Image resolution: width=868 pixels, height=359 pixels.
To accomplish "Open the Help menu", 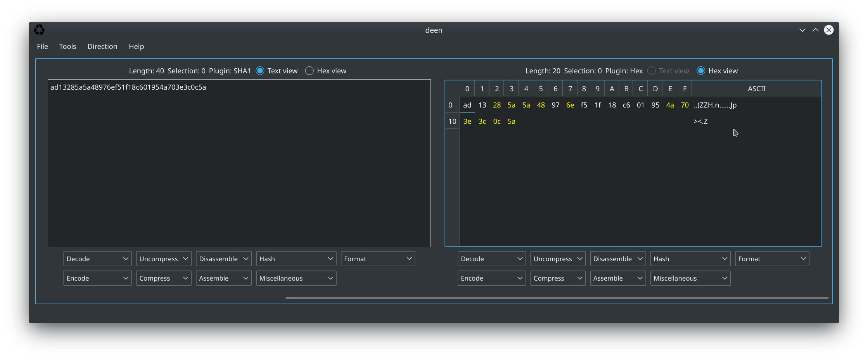I will pyautogui.click(x=136, y=46).
